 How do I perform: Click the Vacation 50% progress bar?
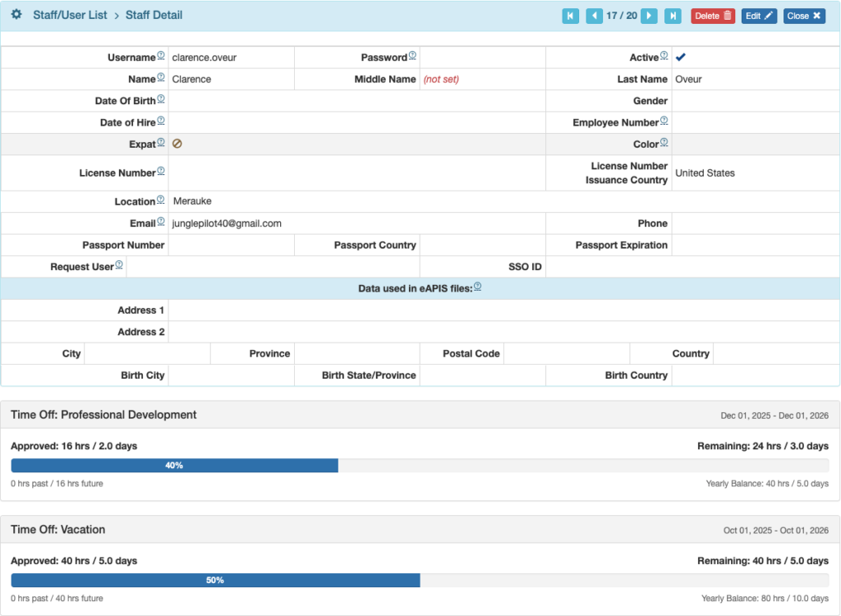click(x=215, y=580)
